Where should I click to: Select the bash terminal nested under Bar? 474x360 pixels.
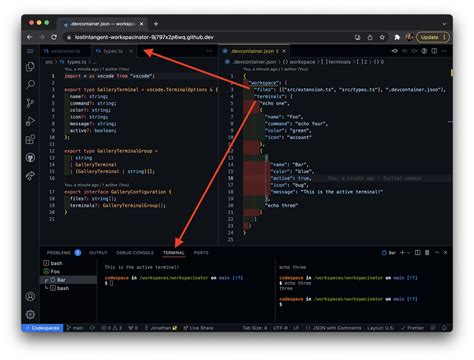(x=68, y=288)
